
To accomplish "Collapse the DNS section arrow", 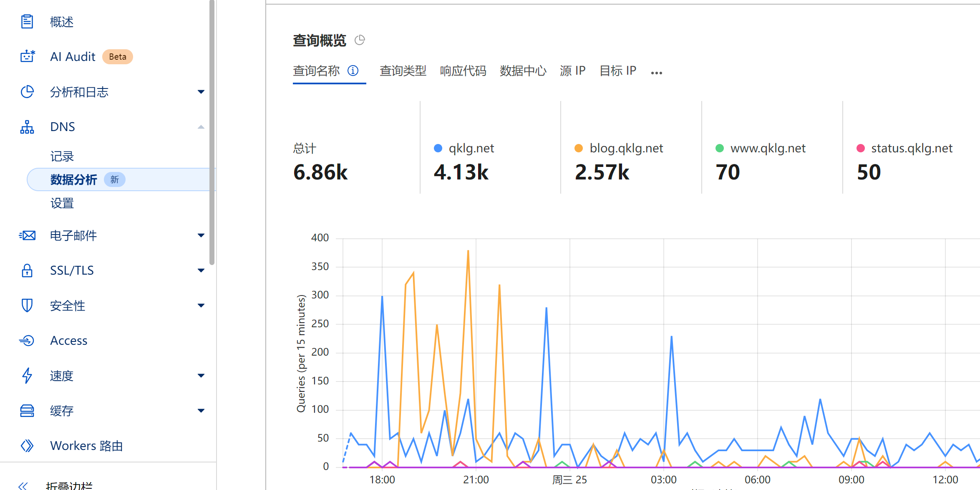I will point(201,127).
